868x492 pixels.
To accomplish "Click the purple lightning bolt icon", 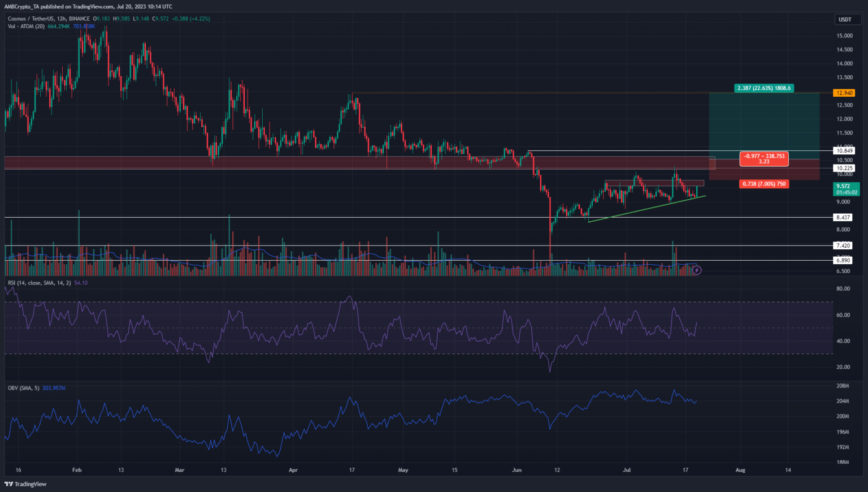I will tap(697, 270).
